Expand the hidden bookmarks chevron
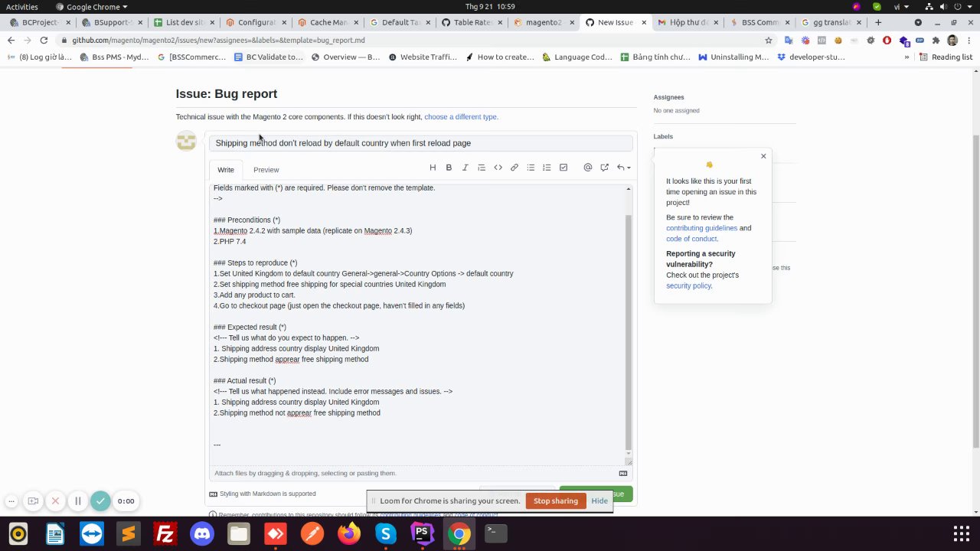980x551 pixels. (906, 57)
